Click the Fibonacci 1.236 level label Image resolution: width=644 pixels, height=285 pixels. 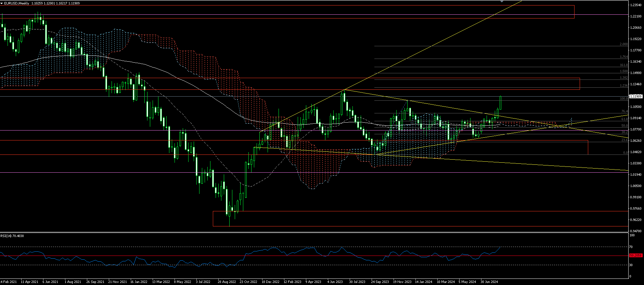[624, 86]
